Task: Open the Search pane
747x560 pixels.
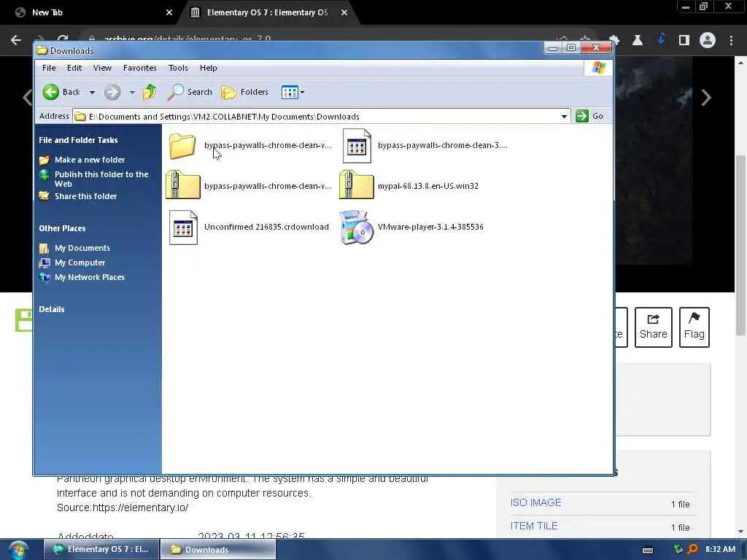Action: 190,92
